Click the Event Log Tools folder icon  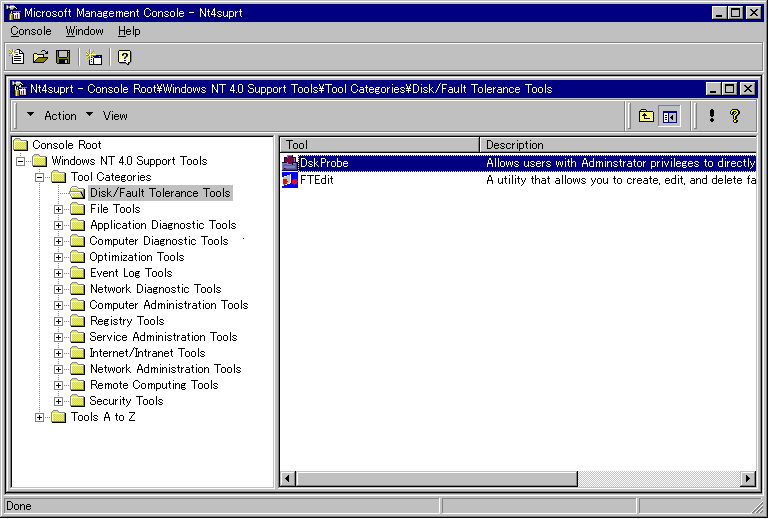coord(77,273)
